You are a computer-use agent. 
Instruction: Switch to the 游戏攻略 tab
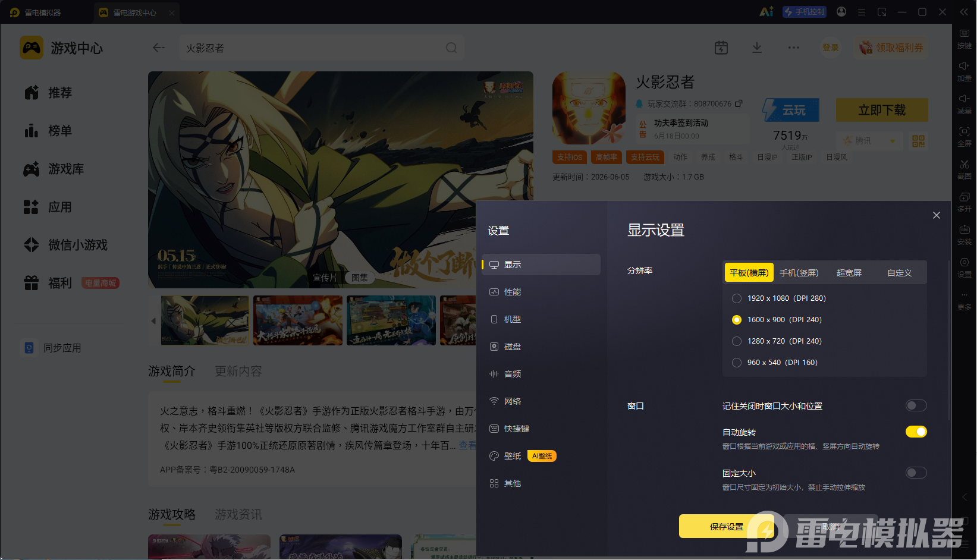(172, 514)
